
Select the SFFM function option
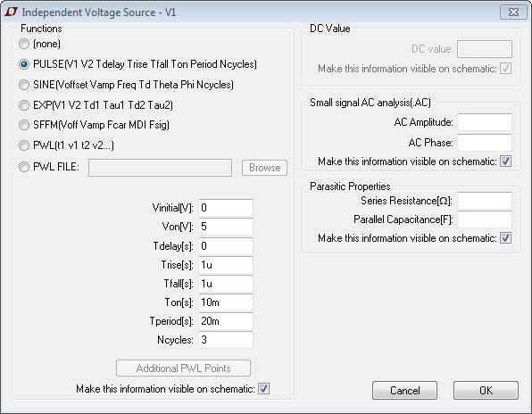coord(24,125)
